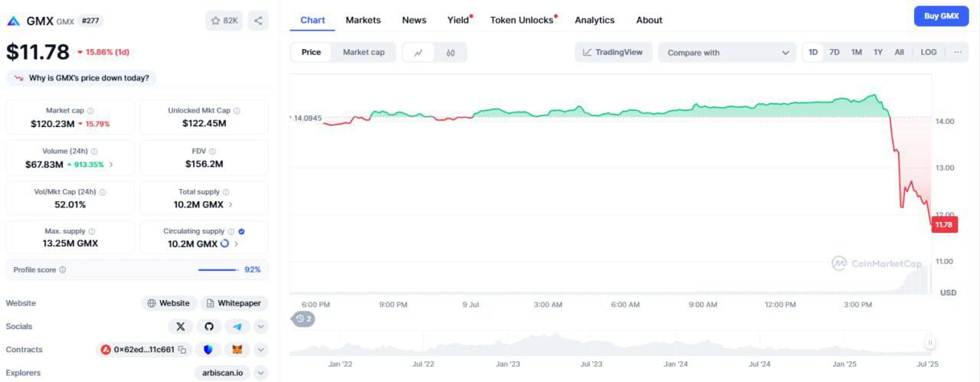The image size is (980, 382).
Task: Click the 14.0945 opening price label
Action: 307,118
